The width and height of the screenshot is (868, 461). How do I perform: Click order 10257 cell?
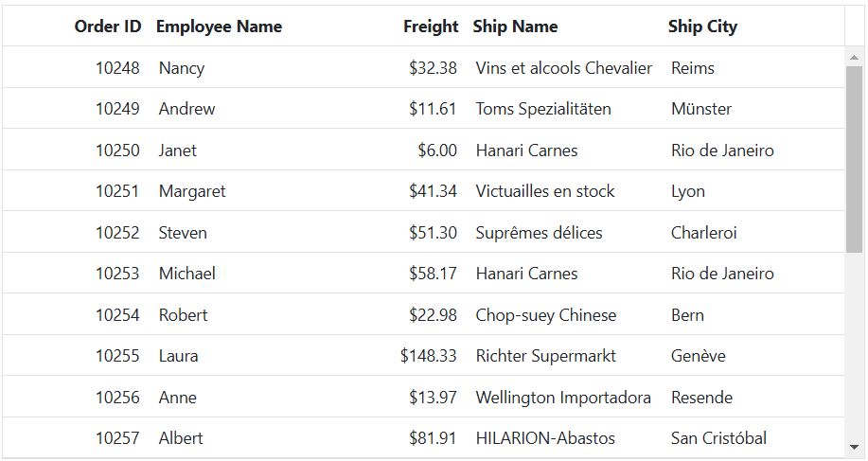point(76,437)
